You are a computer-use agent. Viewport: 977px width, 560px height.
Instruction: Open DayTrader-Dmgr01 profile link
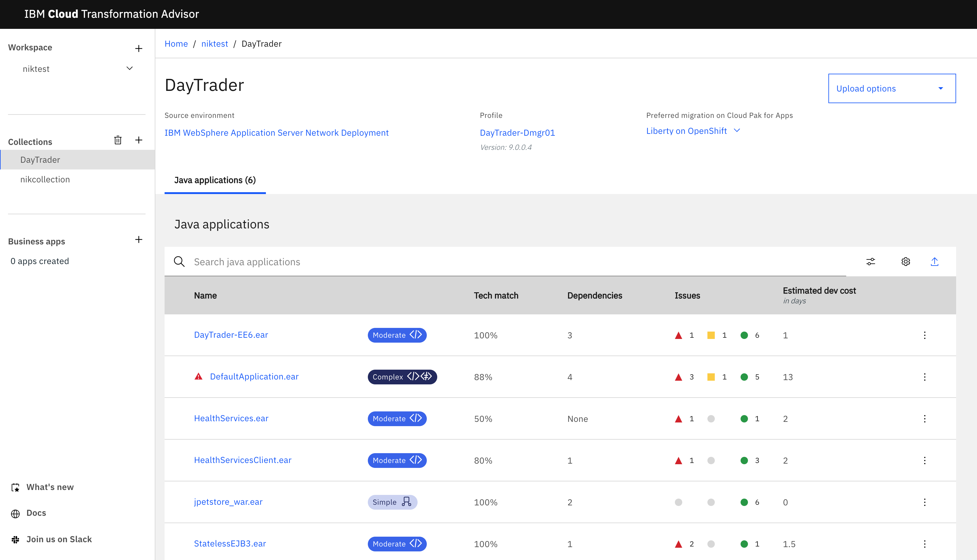tap(517, 133)
